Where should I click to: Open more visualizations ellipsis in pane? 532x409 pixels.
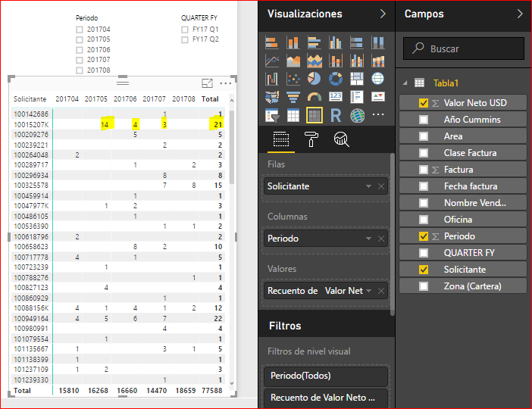coord(377,114)
